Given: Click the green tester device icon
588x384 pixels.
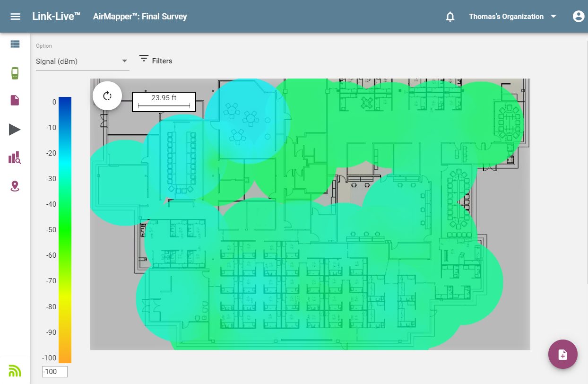Looking at the screenshot, I should [15, 73].
